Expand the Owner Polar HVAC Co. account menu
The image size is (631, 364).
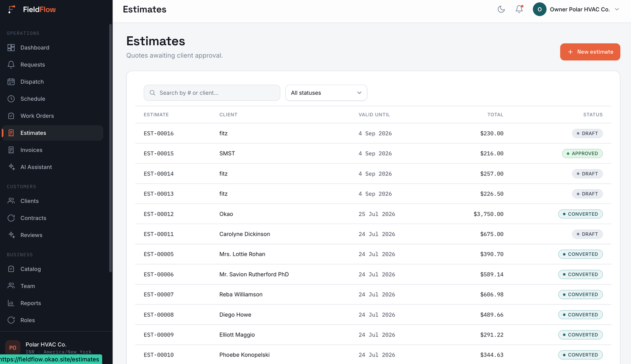coord(576,9)
